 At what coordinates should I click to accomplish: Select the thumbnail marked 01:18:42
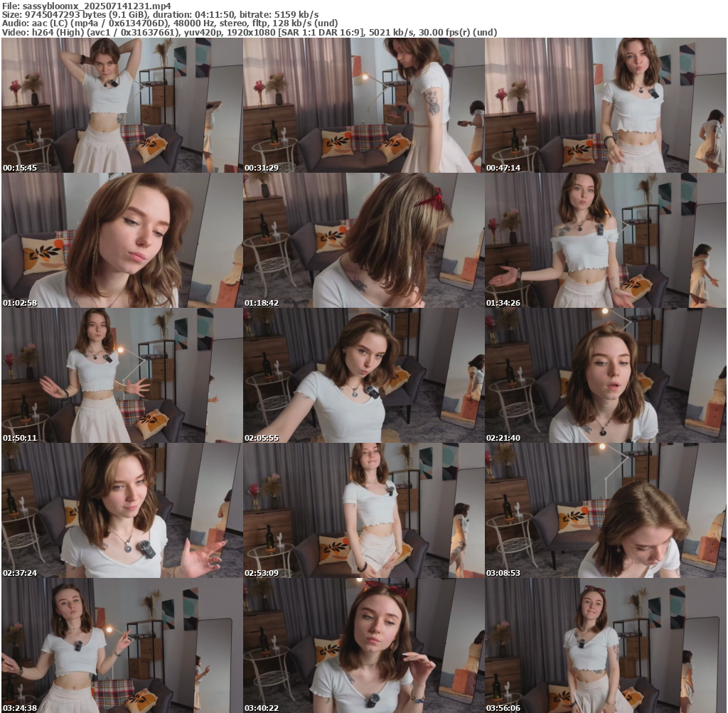click(363, 240)
